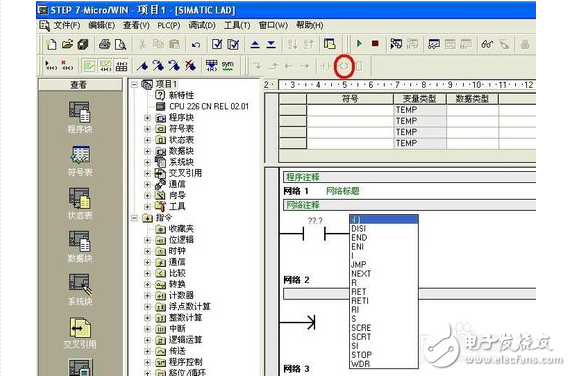Click the 数据类型 column header

coord(472,99)
